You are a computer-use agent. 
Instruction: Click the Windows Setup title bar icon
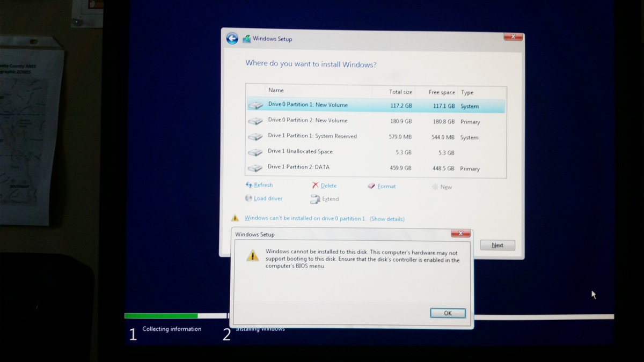click(x=246, y=39)
